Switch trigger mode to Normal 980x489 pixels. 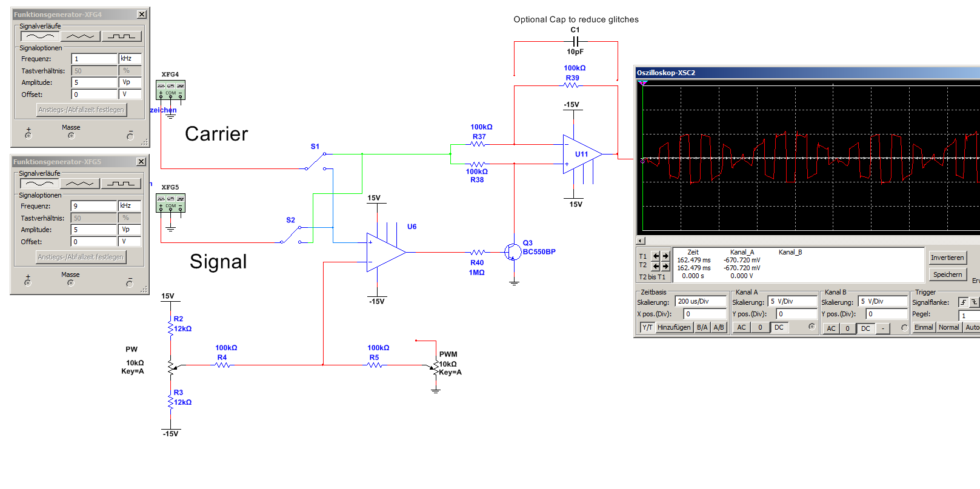pos(948,328)
